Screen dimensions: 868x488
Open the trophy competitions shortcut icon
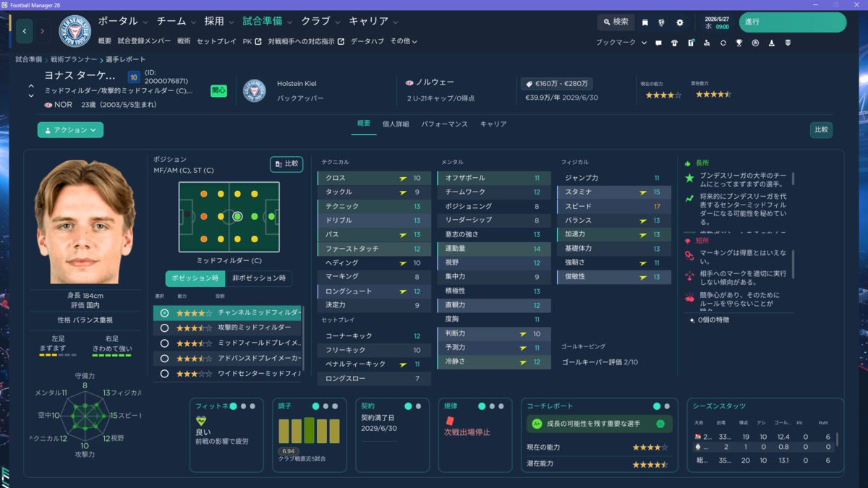tap(739, 43)
